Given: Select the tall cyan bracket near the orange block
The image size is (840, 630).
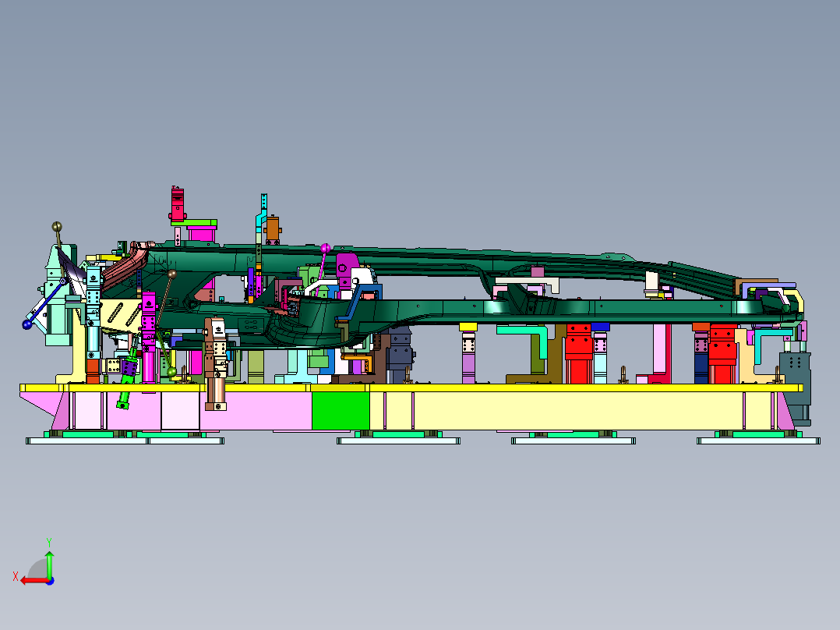Looking at the screenshot, I should [x=260, y=220].
